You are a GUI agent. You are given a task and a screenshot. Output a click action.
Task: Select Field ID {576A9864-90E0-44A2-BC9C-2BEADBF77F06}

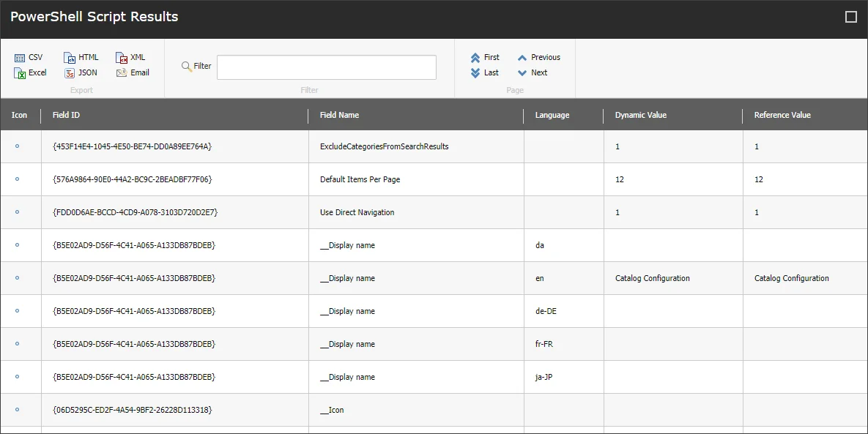[x=133, y=179]
